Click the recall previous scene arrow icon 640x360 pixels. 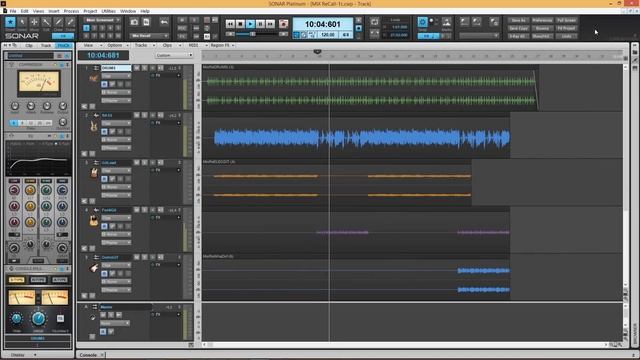[x=164, y=22]
